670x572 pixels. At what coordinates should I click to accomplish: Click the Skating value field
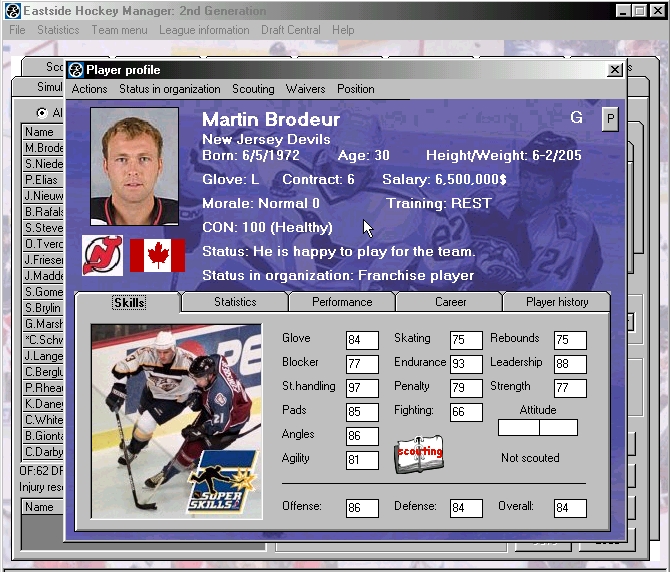click(466, 340)
